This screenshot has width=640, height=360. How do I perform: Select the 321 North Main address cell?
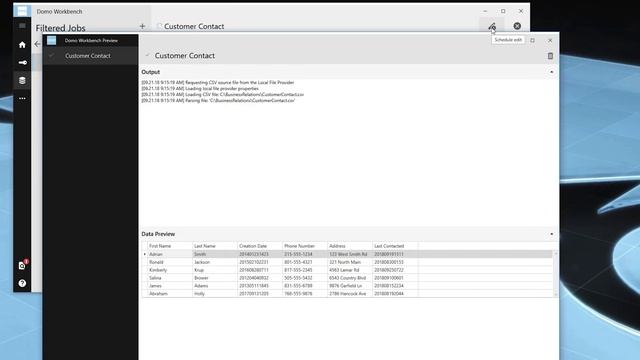[349, 262]
